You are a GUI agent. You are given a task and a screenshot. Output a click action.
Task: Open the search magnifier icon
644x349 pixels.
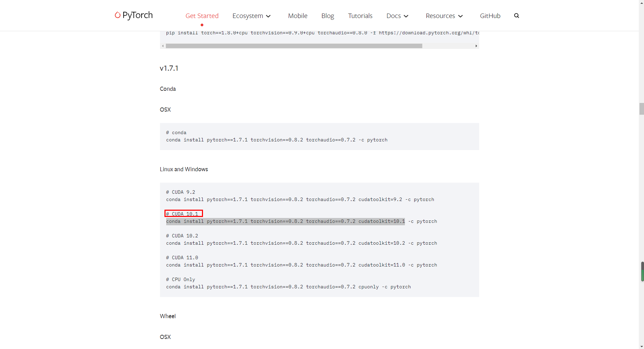[x=517, y=16]
